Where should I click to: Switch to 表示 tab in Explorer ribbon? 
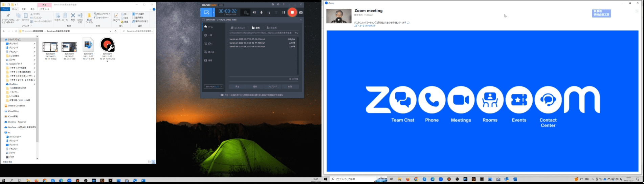pyautogui.click(x=32, y=9)
